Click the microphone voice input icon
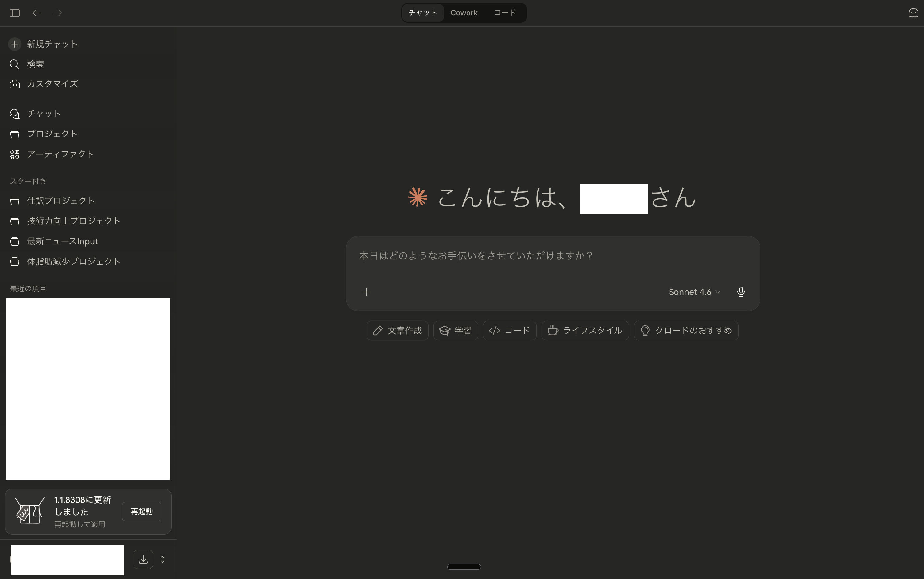Screen dimensions: 924x579 click(740, 292)
